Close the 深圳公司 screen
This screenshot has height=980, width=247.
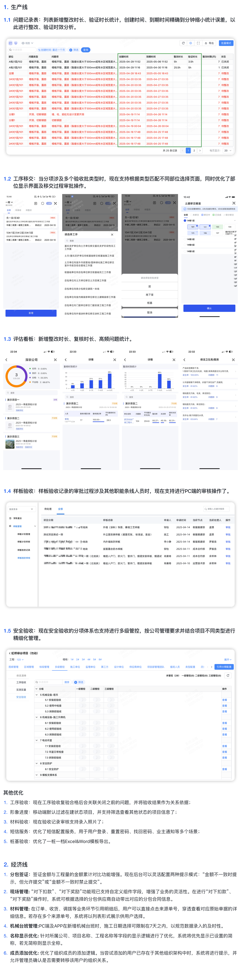coord(55,360)
